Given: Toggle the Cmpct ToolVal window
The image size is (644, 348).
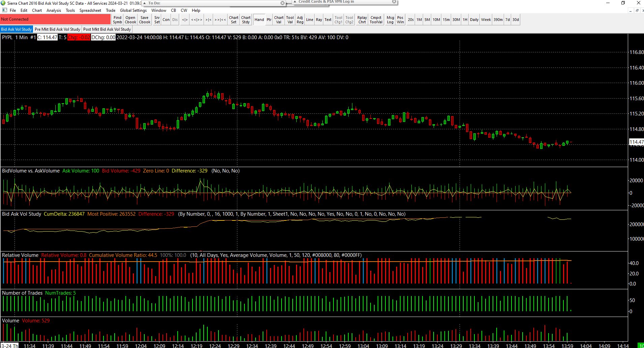Looking at the screenshot, I should [376, 20].
